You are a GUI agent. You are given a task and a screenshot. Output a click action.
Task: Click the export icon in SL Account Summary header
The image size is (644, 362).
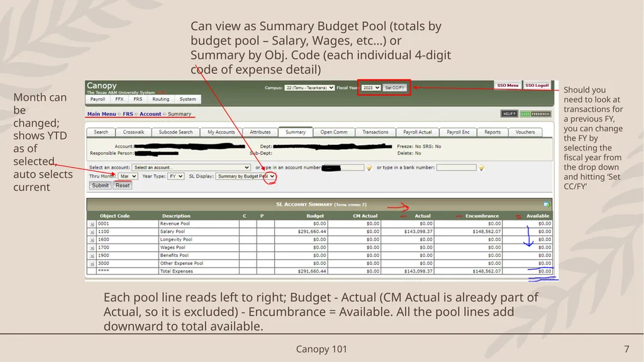(x=547, y=205)
